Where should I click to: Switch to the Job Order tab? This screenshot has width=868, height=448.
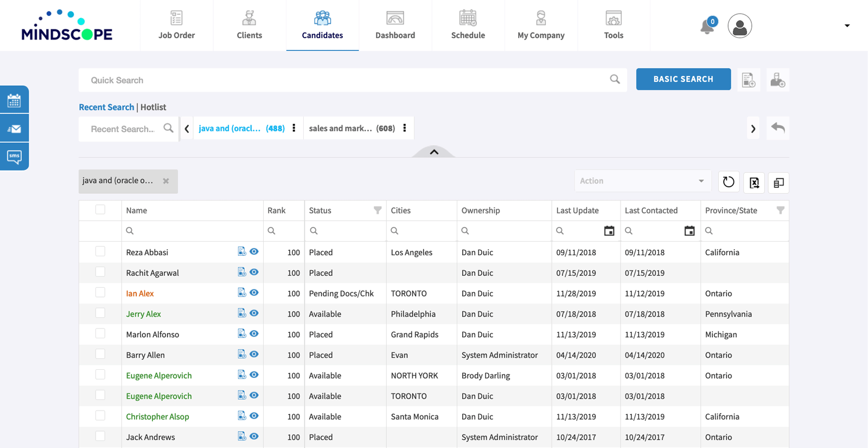pos(176,26)
